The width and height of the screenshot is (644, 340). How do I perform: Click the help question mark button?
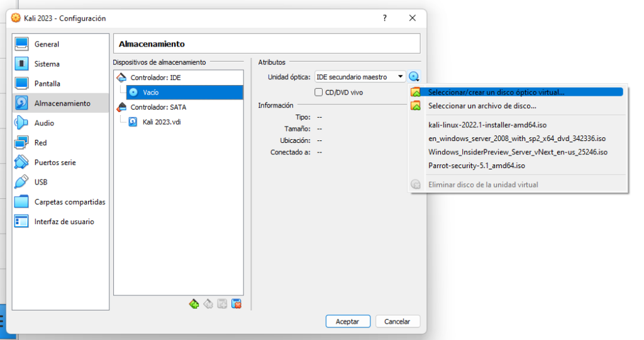[384, 18]
